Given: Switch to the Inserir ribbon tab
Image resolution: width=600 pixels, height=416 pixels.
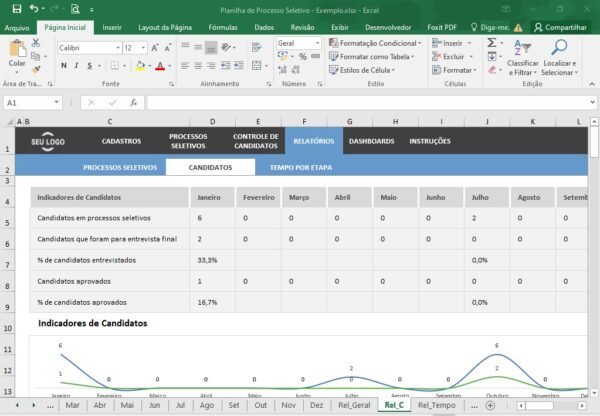Looking at the screenshot, I should pos(112,28).
